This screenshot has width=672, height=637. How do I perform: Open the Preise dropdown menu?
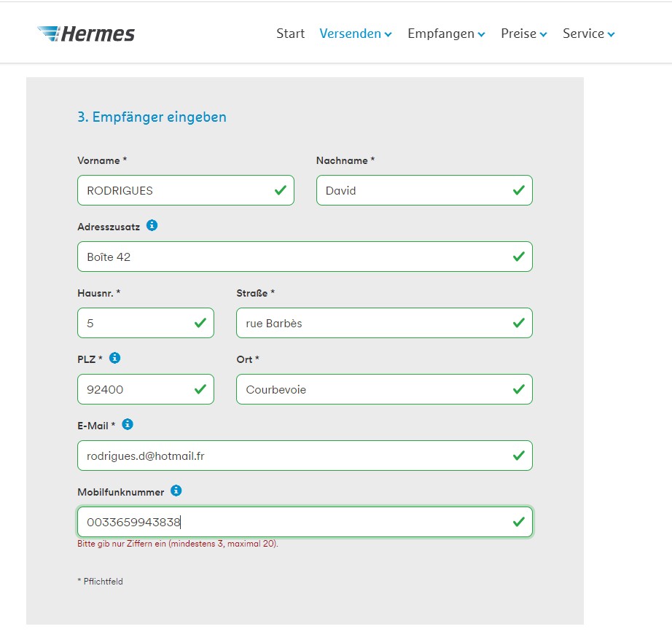524,34
